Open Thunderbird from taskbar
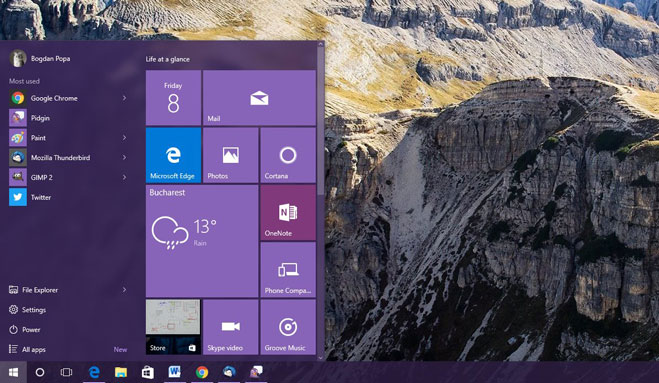This screenshot has height=383, width=659. (229, 372)
